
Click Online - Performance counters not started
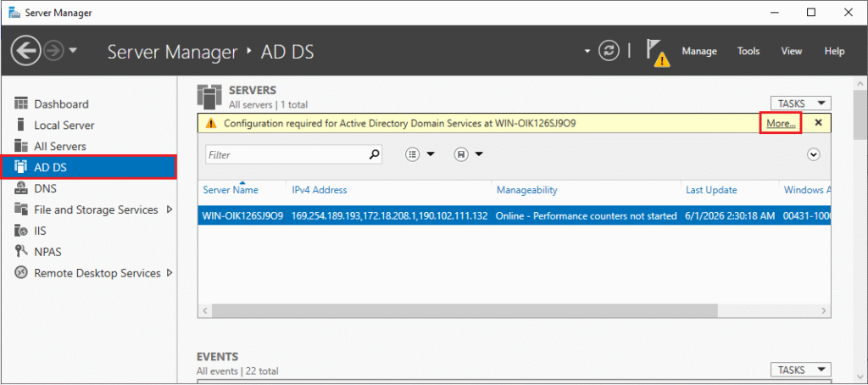tap(587, 216)
